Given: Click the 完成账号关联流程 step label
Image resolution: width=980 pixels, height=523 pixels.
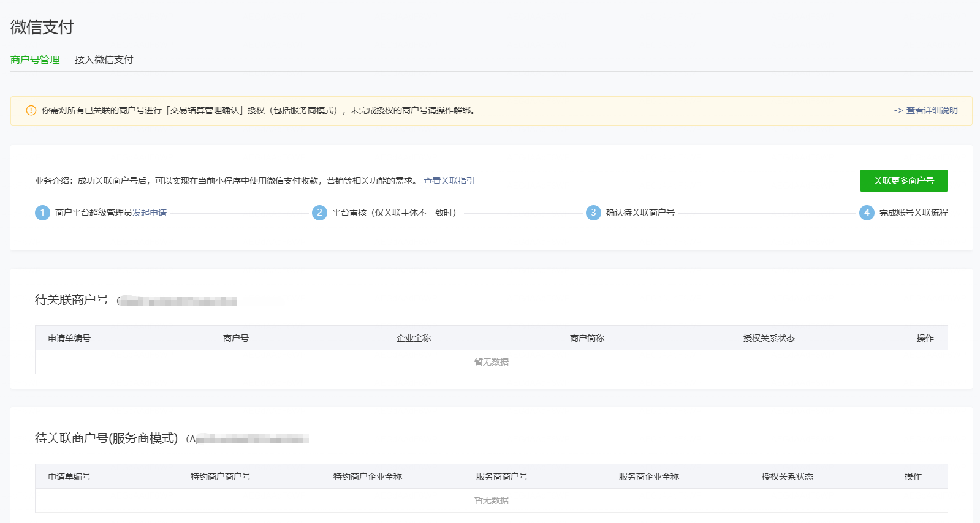Looking at the screenshot, I should tap(914, 213).
